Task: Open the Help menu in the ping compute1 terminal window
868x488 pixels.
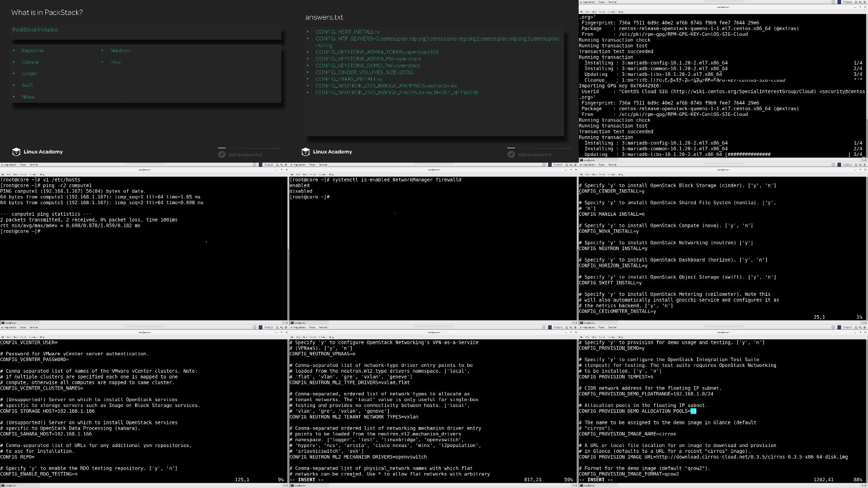Action: point(41,174)
